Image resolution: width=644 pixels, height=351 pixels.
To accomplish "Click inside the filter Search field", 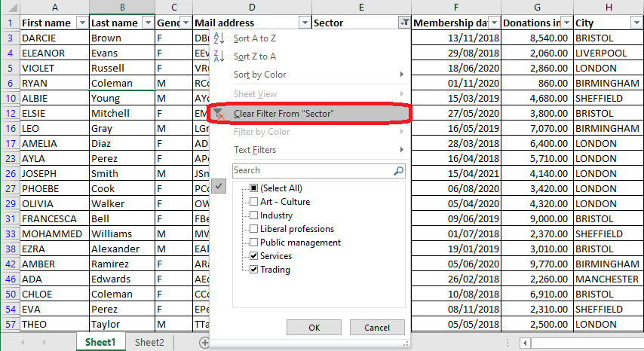I will click(x=309, y=171).
